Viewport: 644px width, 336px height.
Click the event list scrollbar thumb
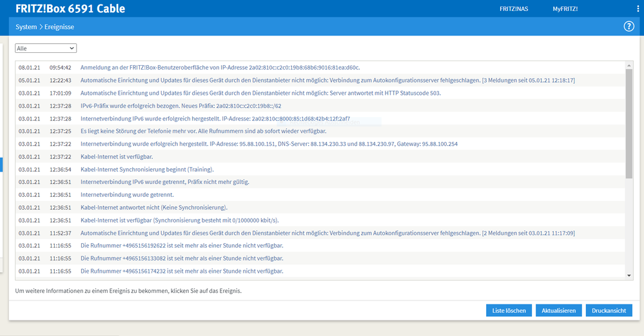tap(629, 124)
